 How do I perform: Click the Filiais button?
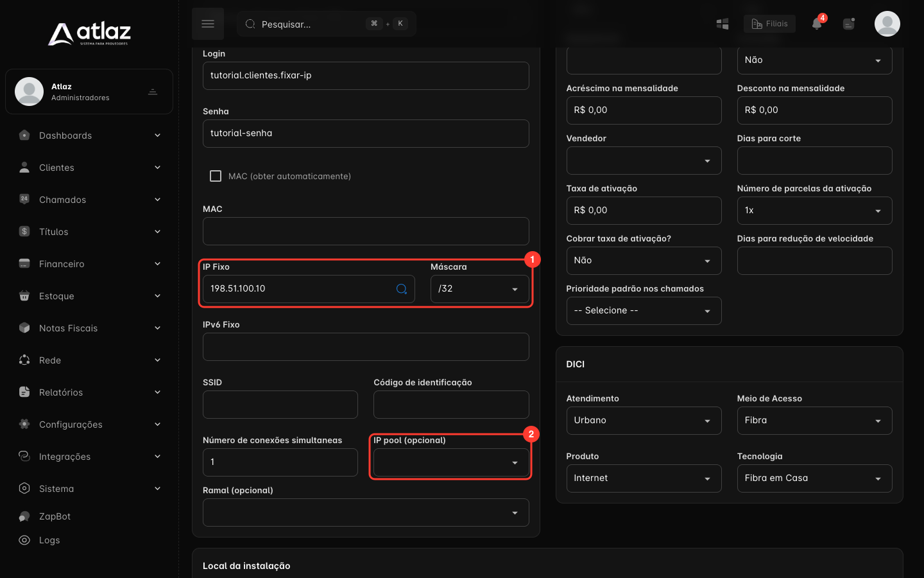[x=770, y=24]
